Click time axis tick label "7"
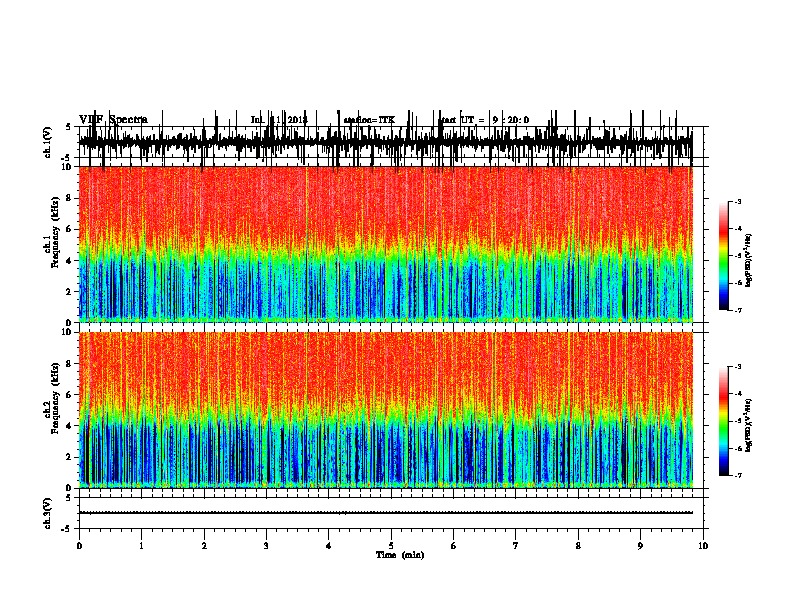Screen dimensions: 792x612 click(x=516, y=545)
